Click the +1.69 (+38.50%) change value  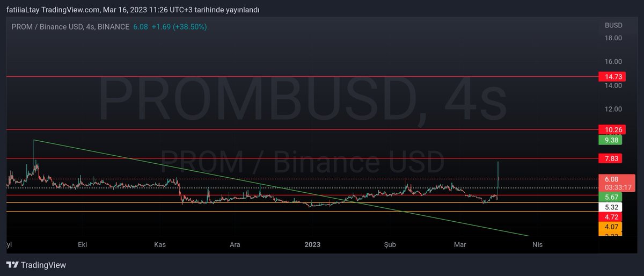(179, 26)
